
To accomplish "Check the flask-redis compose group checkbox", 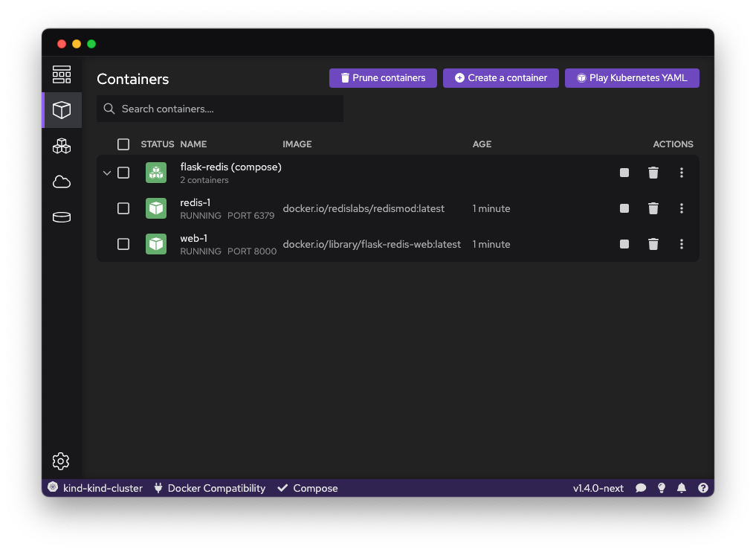I will (x=123, y=172).
